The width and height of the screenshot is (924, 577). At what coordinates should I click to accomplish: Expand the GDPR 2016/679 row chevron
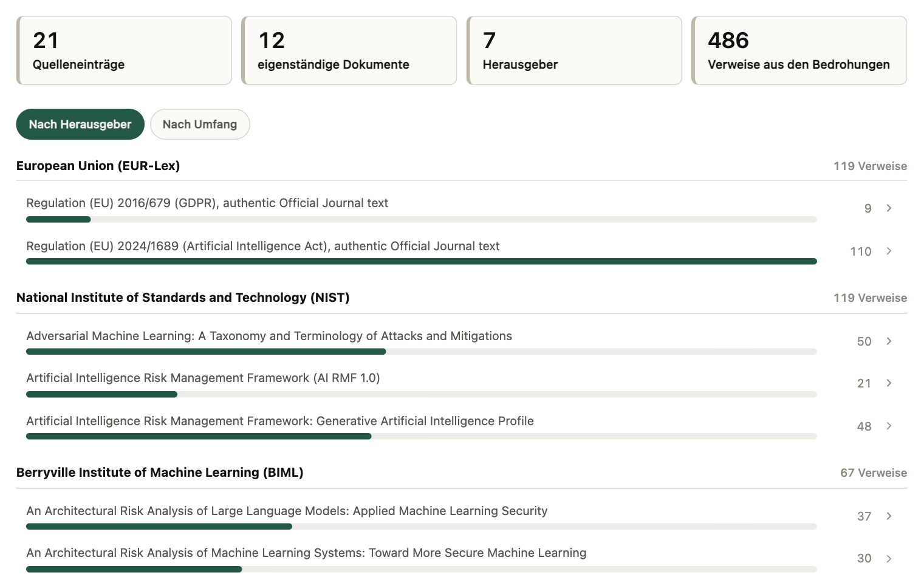[x=889, y=208]
